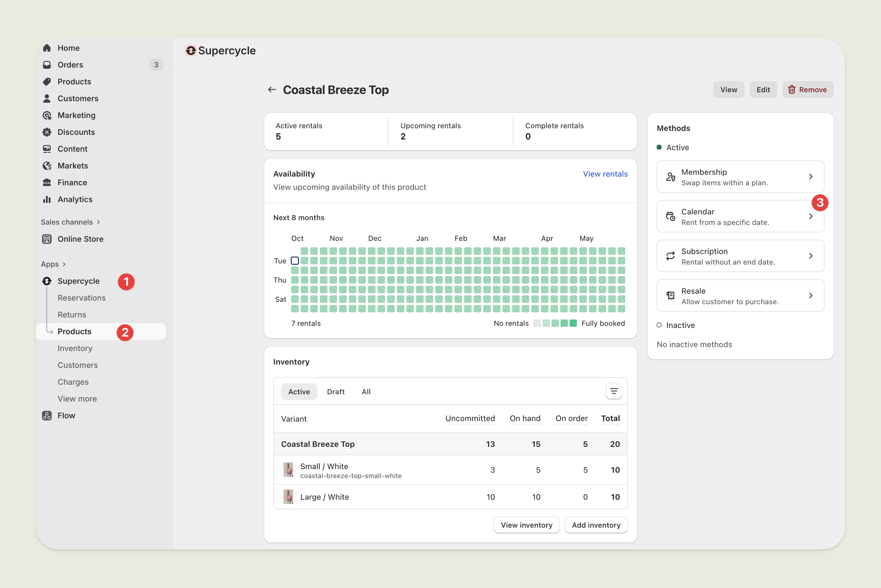Screen dimensions: 881x588
Task: Switch to the All inventory tab
Action: pyautogui.click(x=366, y=392)
